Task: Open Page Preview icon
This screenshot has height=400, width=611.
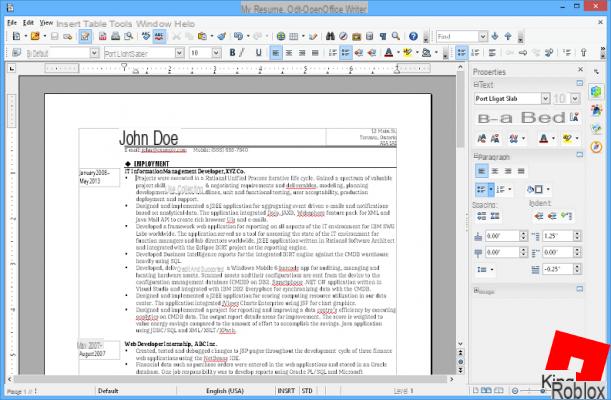Action: [x=128, y=36]
